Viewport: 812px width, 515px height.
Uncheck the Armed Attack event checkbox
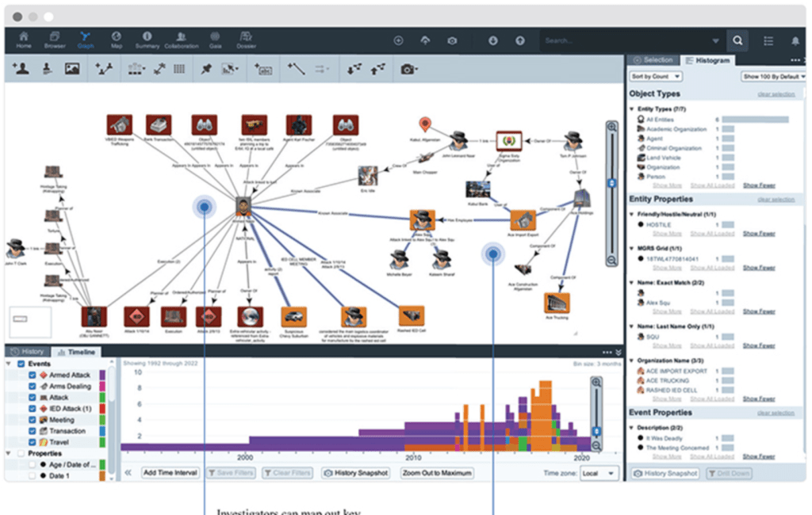pos(33,375)
